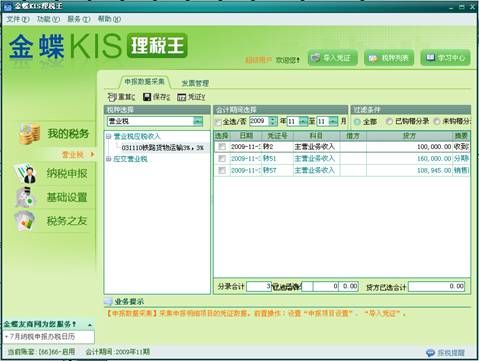This screenshot has height=361, width=479.
Task: Select the 营业税 submenu item in sidebar
Action: tap(73, 154)
